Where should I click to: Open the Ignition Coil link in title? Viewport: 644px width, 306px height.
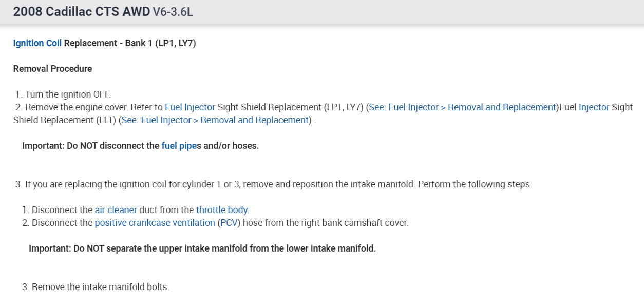[37, 43]
